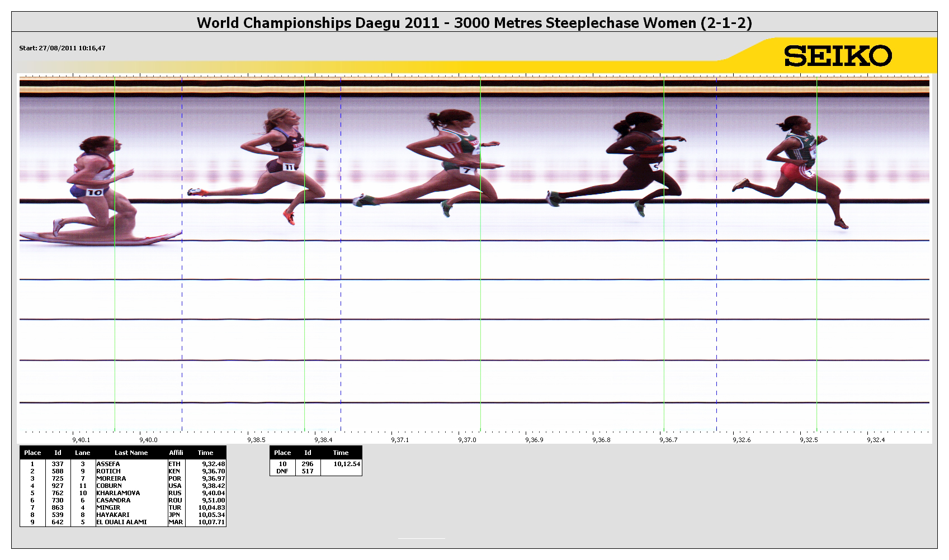The image size is (949, 560).
Task: Click the 9,36.7 time scale label
Action: coord(668,440)
